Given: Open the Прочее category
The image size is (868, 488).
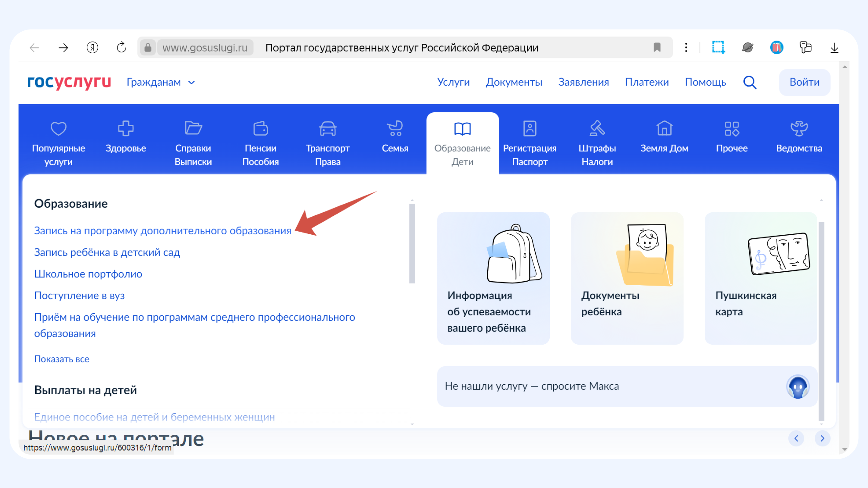Looking at the screenshot, I should point(731,137).
